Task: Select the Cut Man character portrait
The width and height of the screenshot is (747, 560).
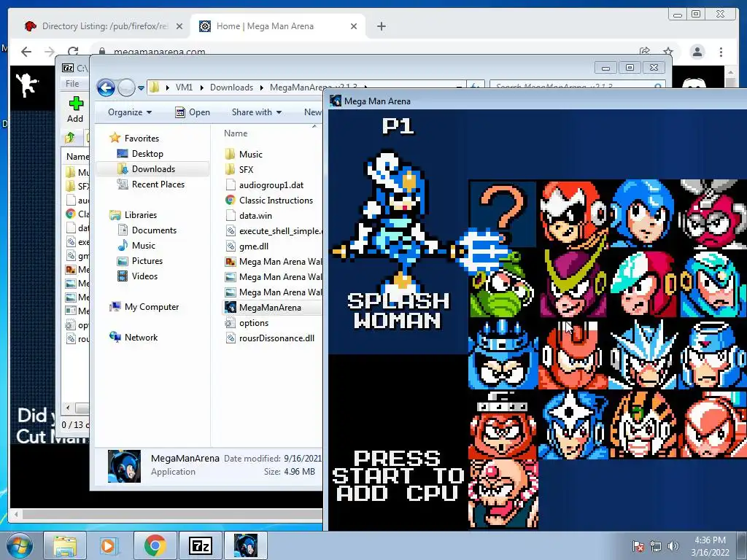Action: [713, 214]
